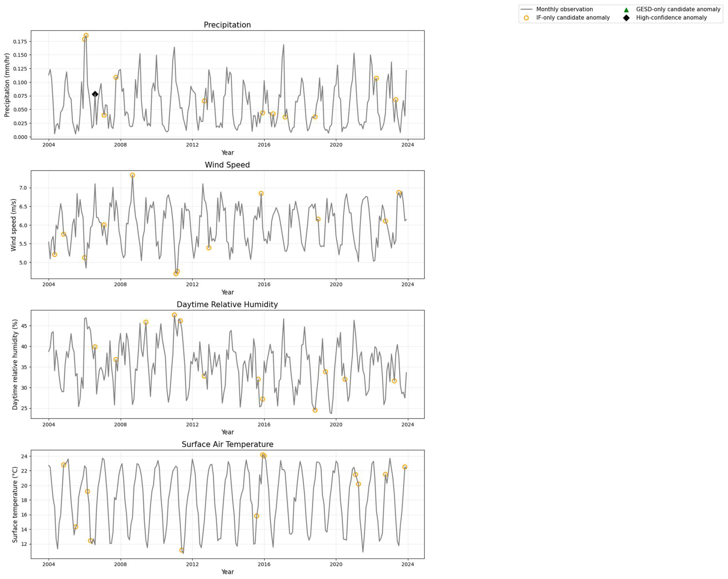Click the 'Daytime relative humidity (%)' y-axis label
The width and height of the screenshot is (728, 579).
15,365
